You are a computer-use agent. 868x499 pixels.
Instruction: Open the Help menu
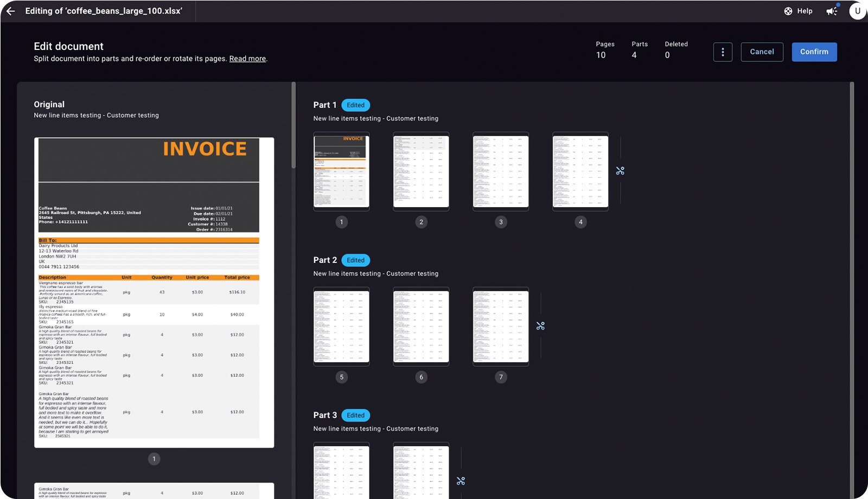(x=798, y=11)
